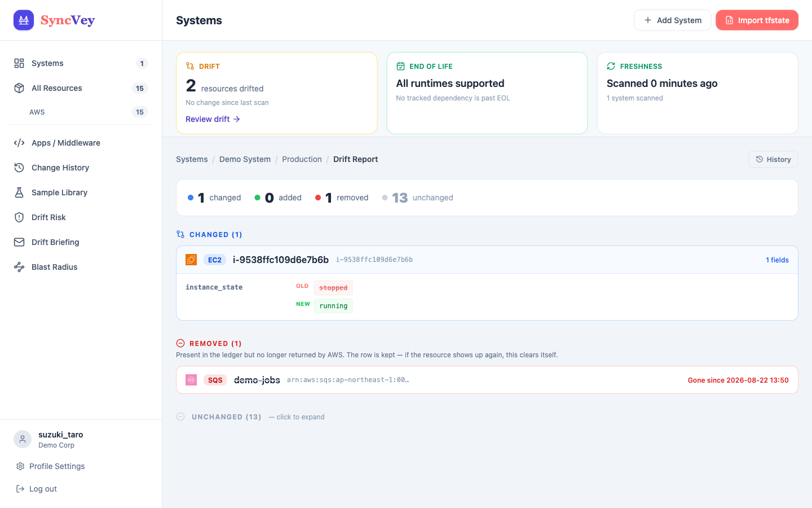Open Change History in the sidebar
This screenshot has width=812, height=508.
click(x=81, y=168)
